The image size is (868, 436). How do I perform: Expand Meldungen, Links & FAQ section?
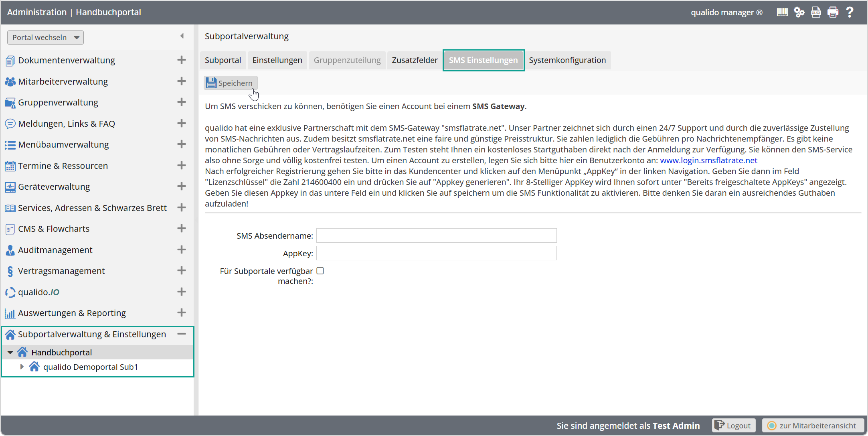[x=182, y=123]
